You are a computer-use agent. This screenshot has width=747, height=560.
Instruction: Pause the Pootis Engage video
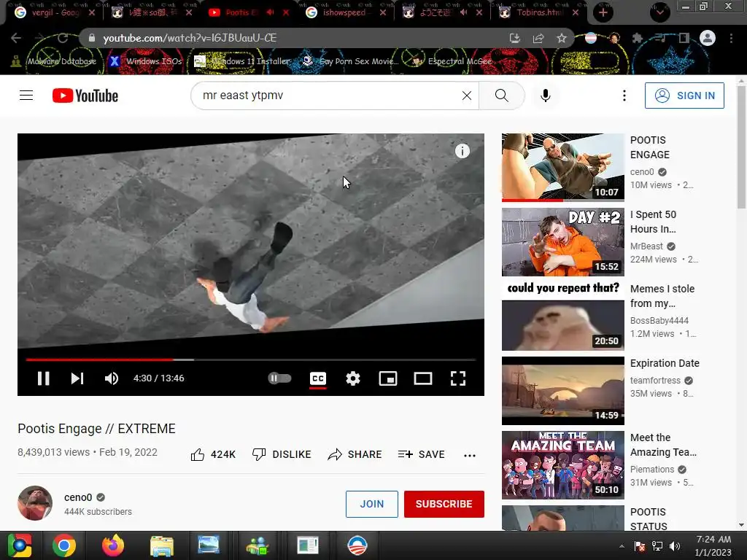(x=43, y=378)
